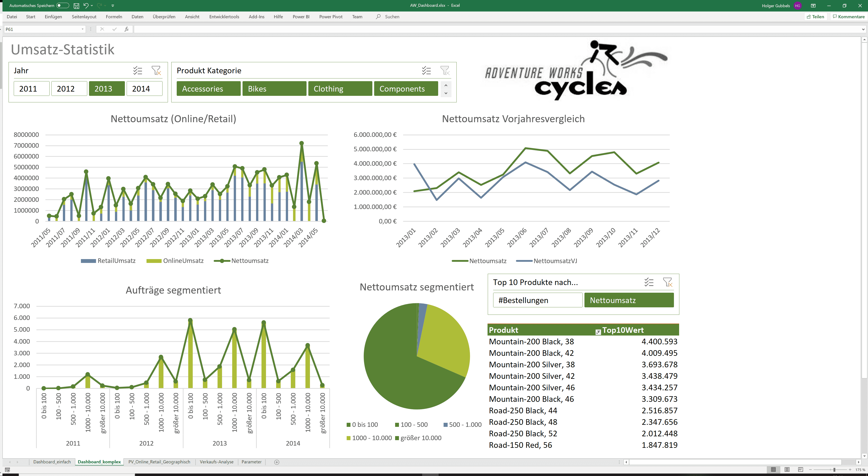Screen dimensions: 868x476
Task: Click the Save icon in the Quick Access Toolbar
Action: [76, 5]
